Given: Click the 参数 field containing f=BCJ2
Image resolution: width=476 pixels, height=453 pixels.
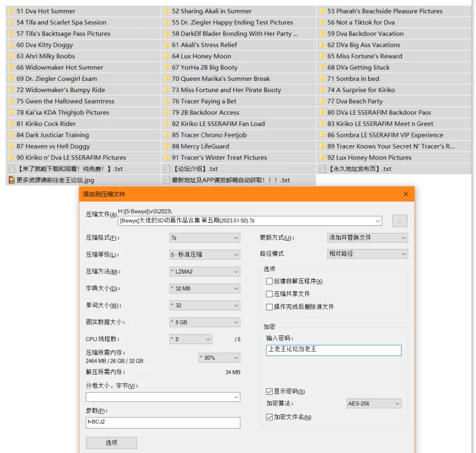Looking at the screenshot, I should pos(163,423).
